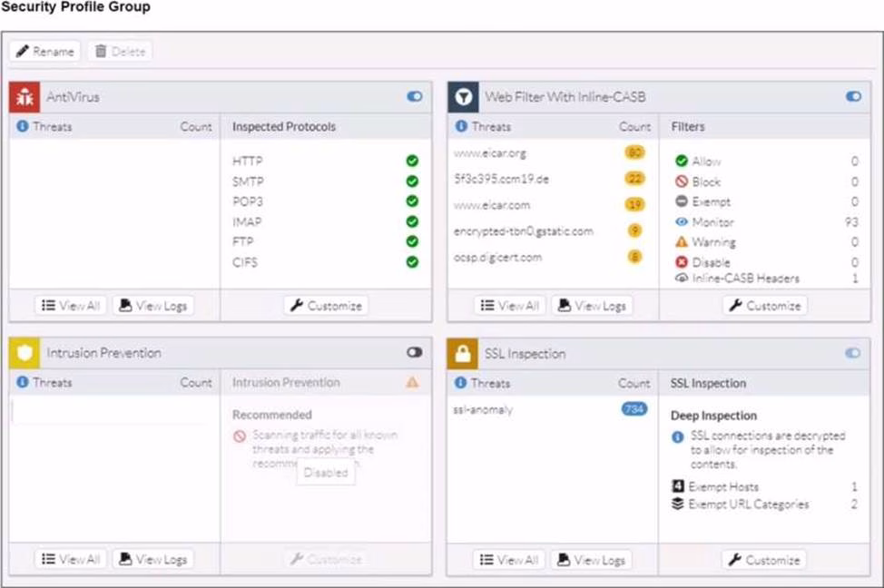Open View Logs in SSL Inspection panel
Viewport: 884px width, 588px height.
[592, 560]
